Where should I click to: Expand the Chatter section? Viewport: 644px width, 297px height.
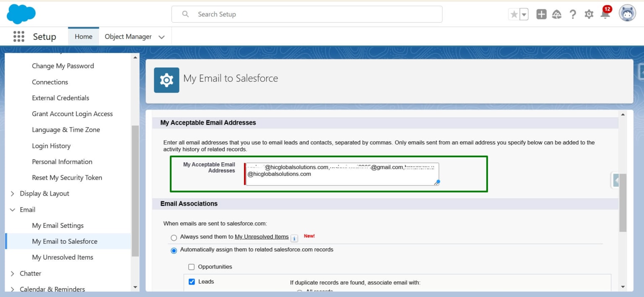pyautogui.click(x=13, y=273)
